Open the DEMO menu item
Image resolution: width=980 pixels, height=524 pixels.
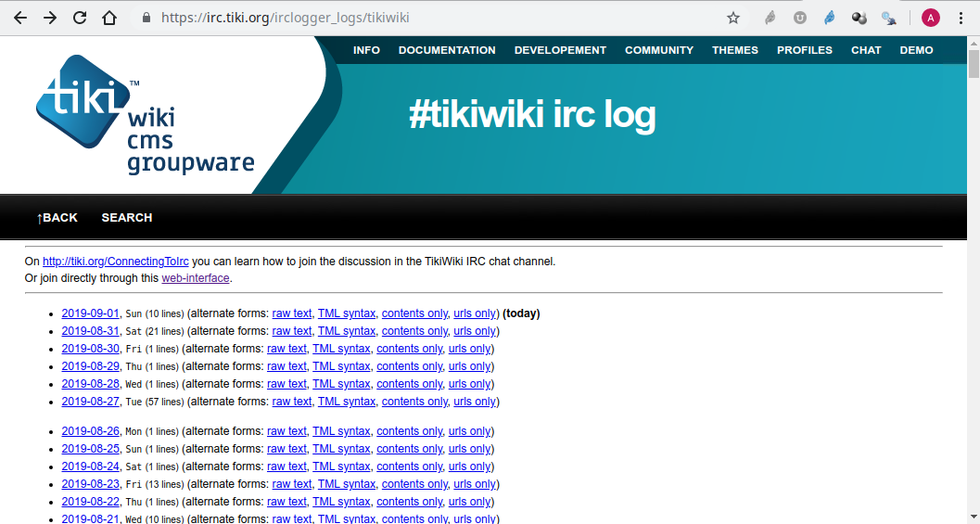[916, 50]
